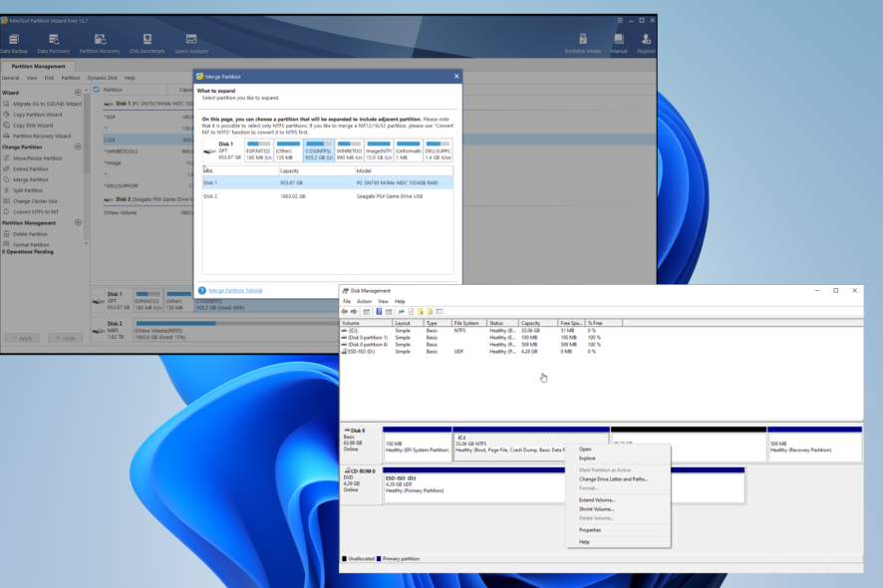Choose Change Drive Letter and Paths...
This screenshot has width=883, height=588.
[x=613, y=479]
